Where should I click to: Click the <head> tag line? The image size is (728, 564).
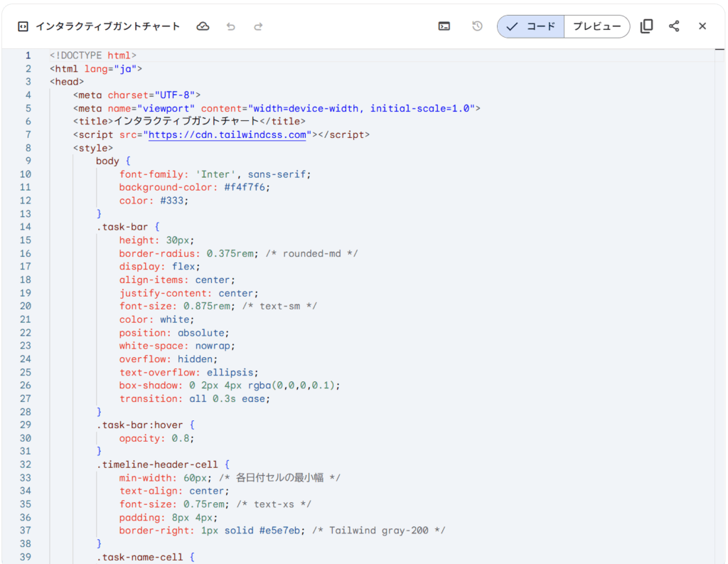67,82
